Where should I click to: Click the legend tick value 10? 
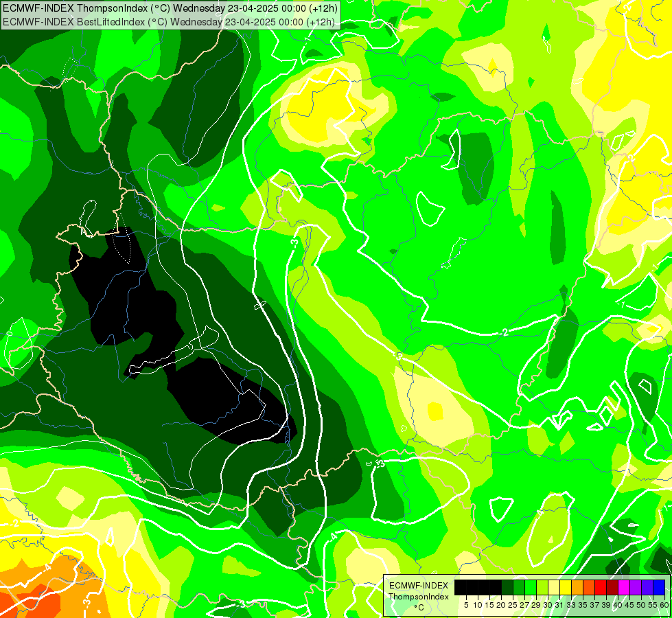coord(478,605)
